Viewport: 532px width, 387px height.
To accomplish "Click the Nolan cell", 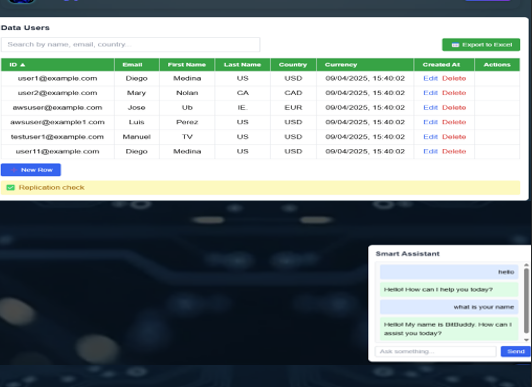I will click(187, 93).
